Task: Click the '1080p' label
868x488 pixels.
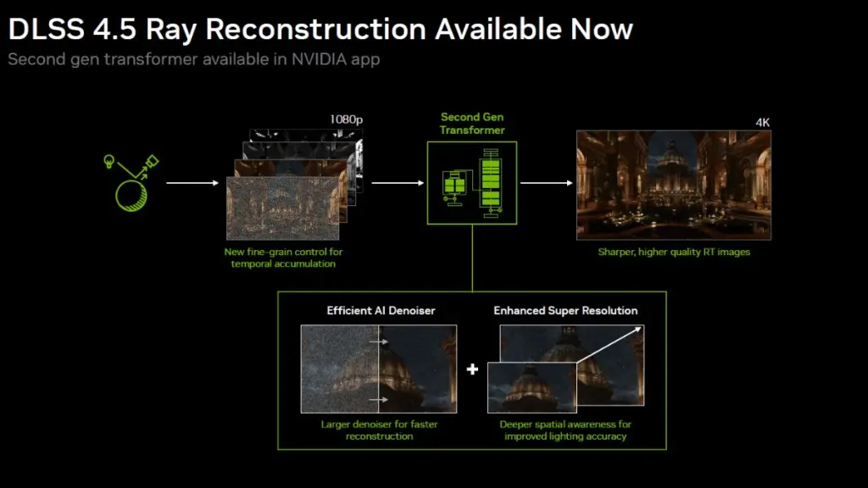Action: [347, 119]
